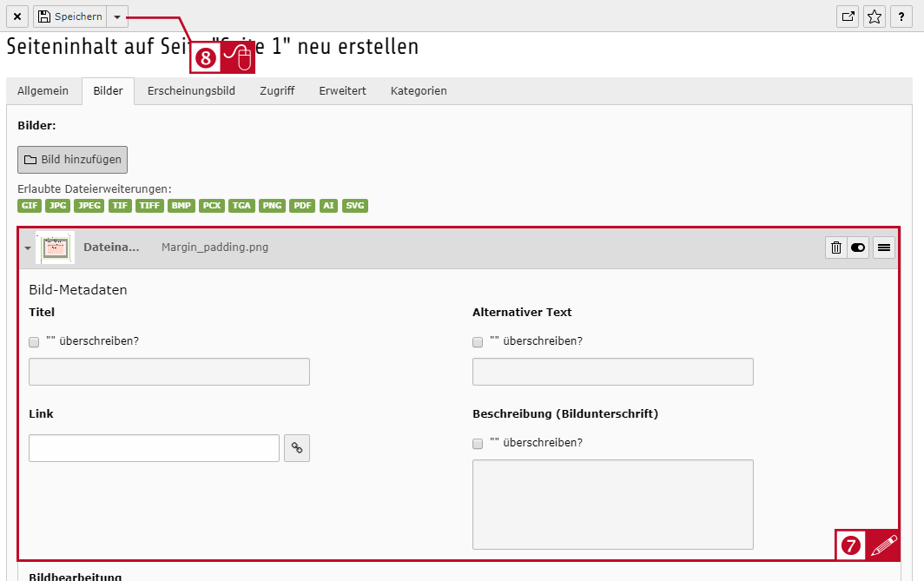924x581 pixels.
Task: Close the form with the X button
Action: [x=17, y=17]
